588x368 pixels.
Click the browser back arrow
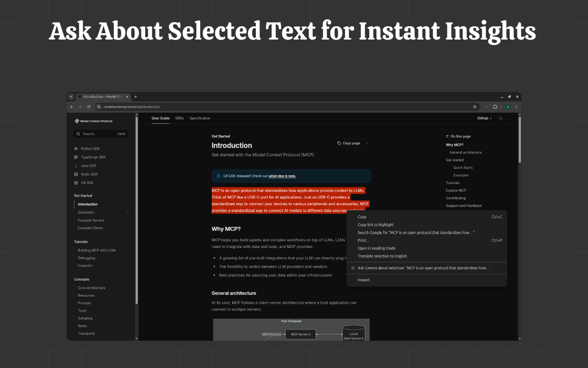click(x=71, y=107)
